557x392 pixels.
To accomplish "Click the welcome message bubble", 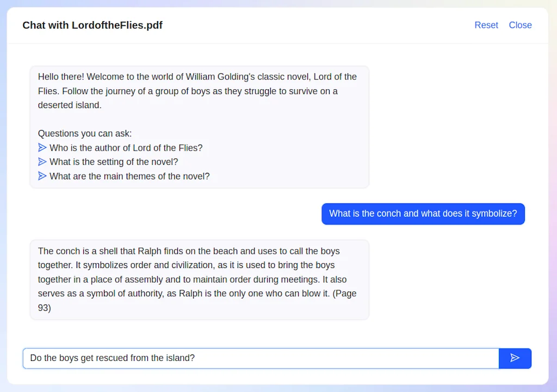I will coord(199,126).
